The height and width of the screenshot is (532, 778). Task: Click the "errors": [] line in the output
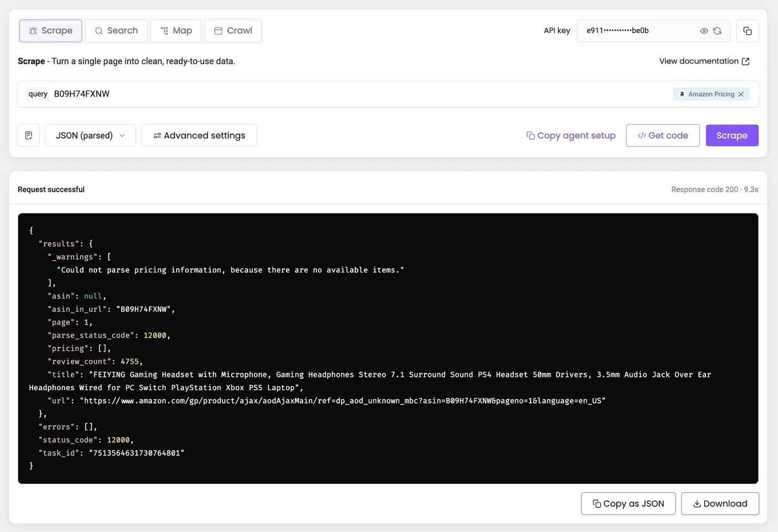click(68, 427)
